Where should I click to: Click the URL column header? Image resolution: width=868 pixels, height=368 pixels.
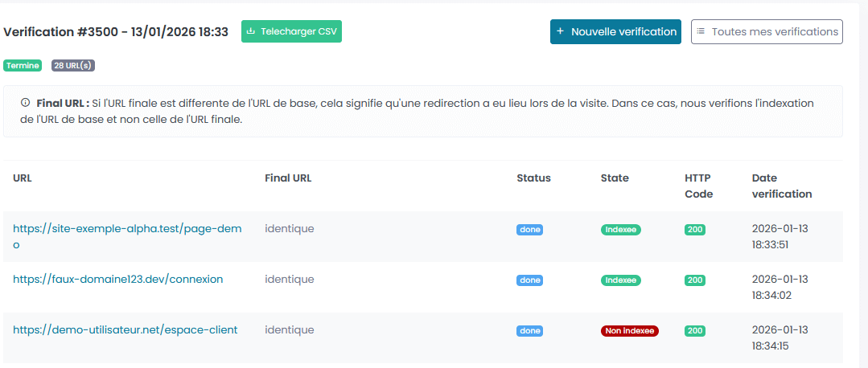(22, 178)
